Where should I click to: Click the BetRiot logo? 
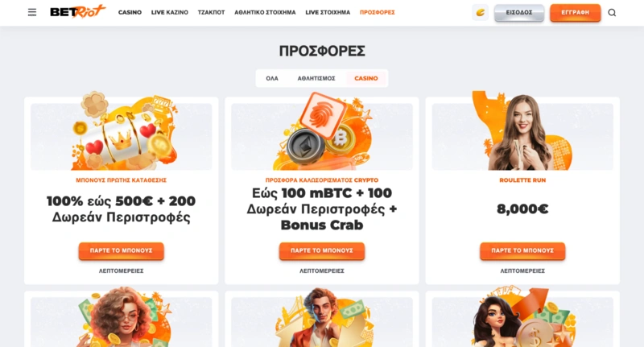click(x=77, y=12)
